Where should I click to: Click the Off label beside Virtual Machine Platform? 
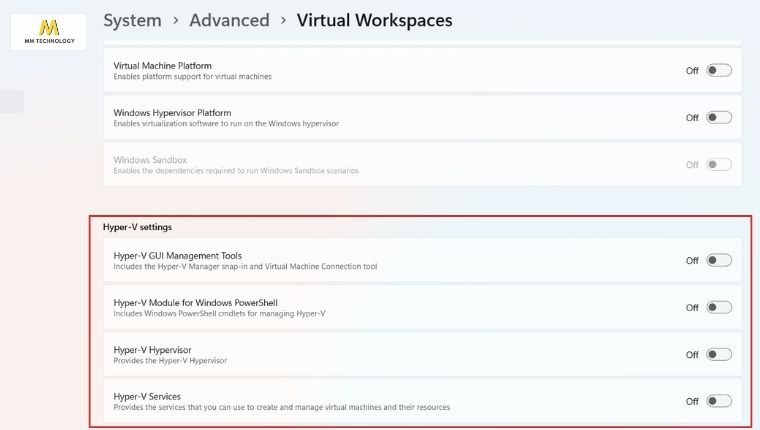click(x=692, y=71)
